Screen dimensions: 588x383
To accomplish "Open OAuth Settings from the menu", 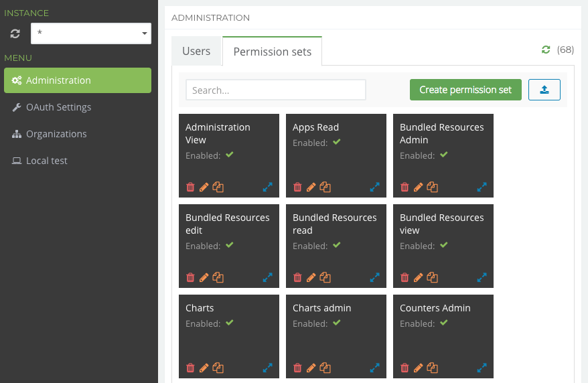I will click(58, 107).
